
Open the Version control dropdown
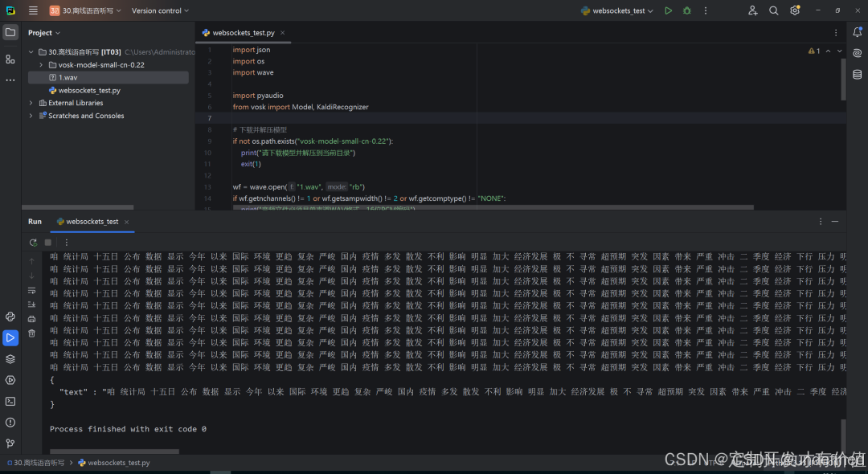160,10
